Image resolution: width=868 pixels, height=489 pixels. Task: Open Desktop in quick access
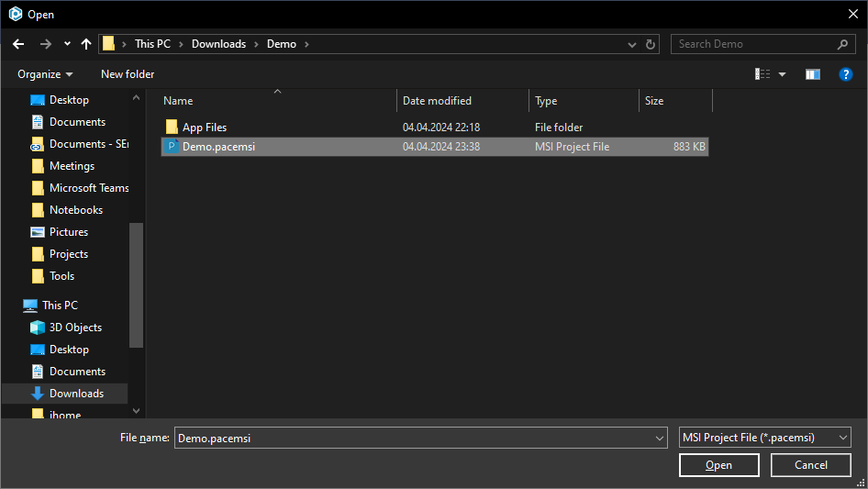tap(69, 100)
